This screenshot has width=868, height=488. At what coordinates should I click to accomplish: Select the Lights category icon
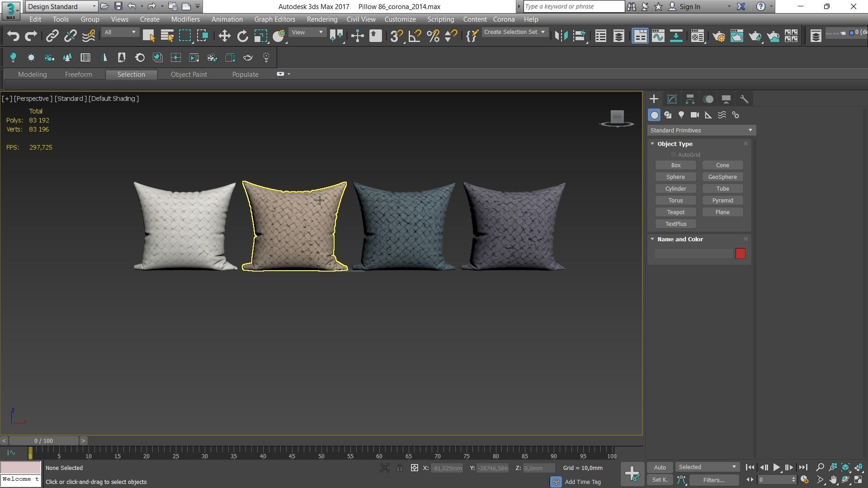click(681, 115)
